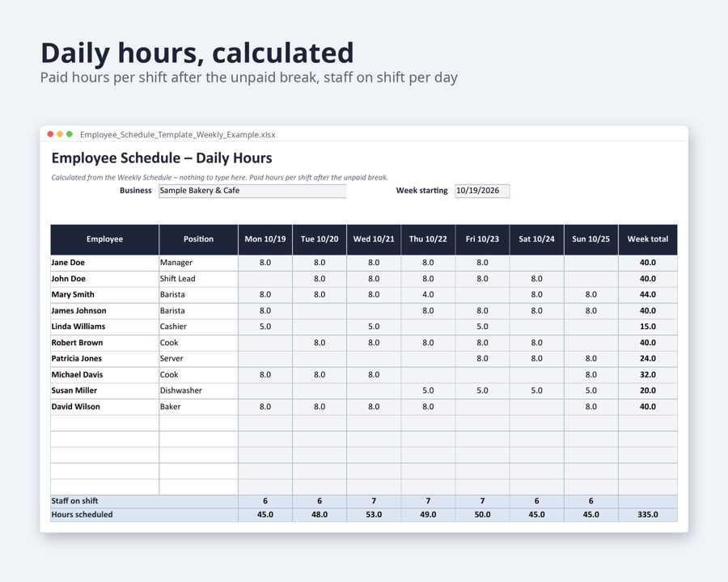Select the David Wilson name cell
Image resolution: width=728 pixels, height=582 pixels.
tap(105, 407)
